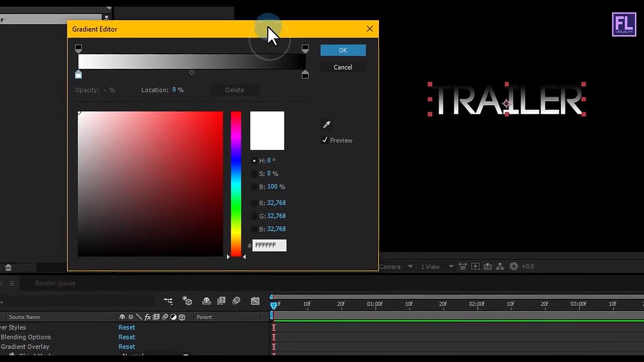Click the exposure value +0.0
The height and width of the screenshot is (362, 644).
pos(528,266)
